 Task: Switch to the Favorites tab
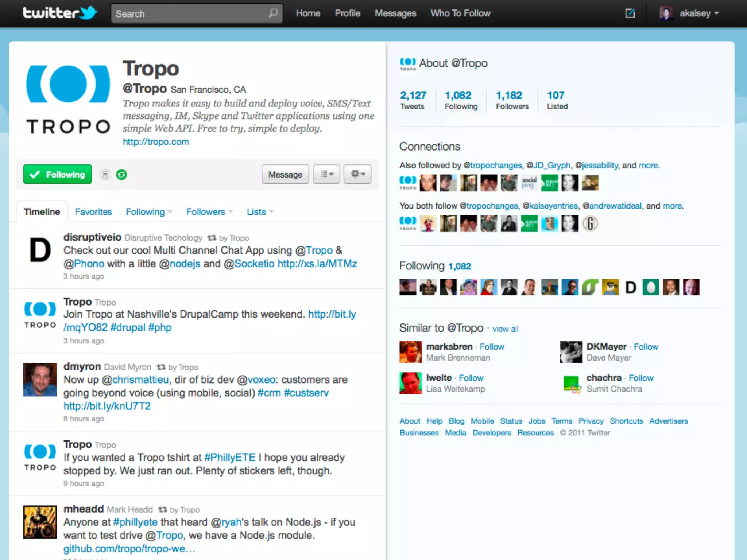pos(93,212)
